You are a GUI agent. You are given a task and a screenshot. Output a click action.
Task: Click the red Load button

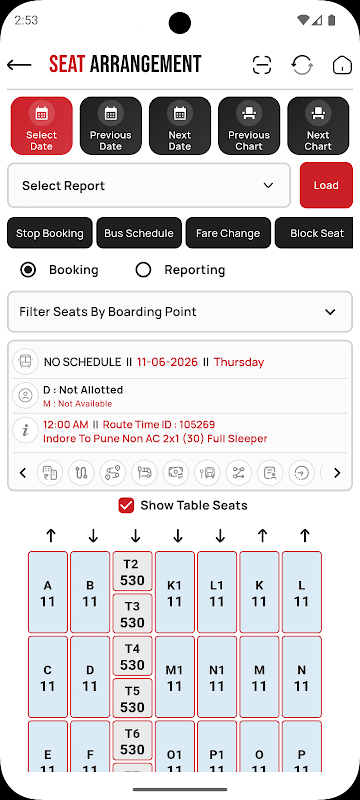coord(326,185)
